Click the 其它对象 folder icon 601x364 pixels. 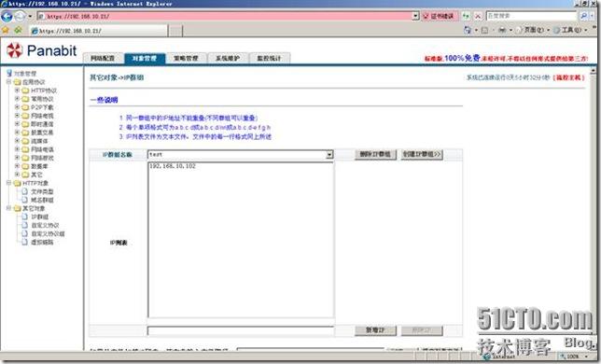pyautogui.click(x=17, y=208)
